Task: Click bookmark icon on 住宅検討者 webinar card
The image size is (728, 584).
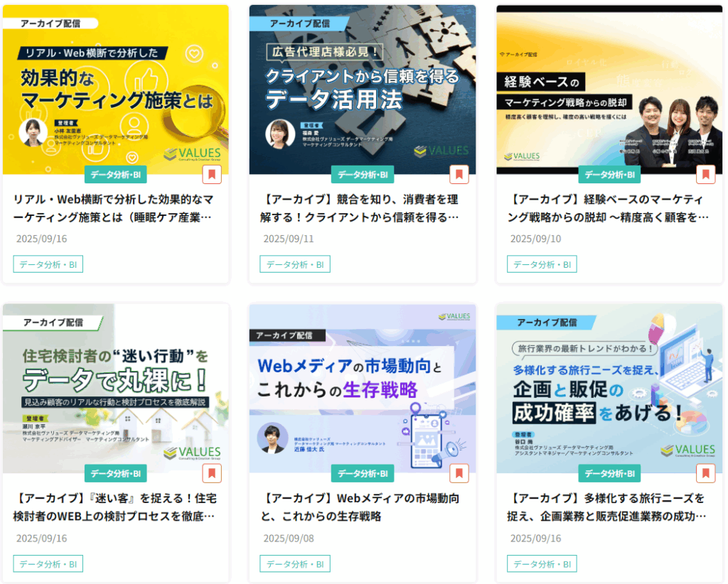Action: click(x=212, y=473)
